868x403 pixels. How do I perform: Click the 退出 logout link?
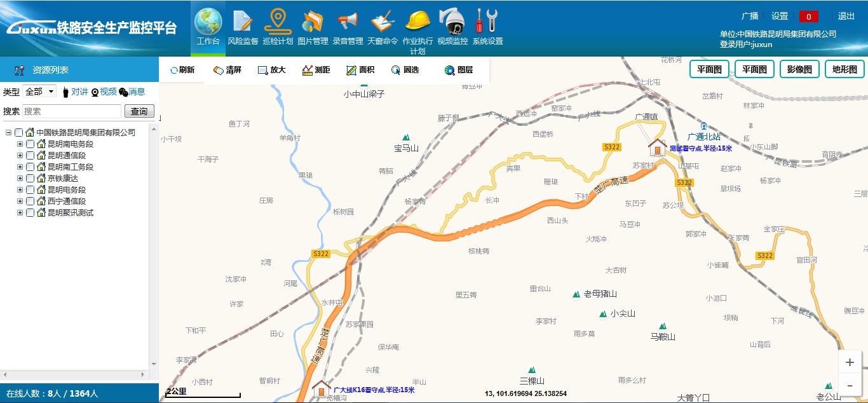tap(846, 17)
